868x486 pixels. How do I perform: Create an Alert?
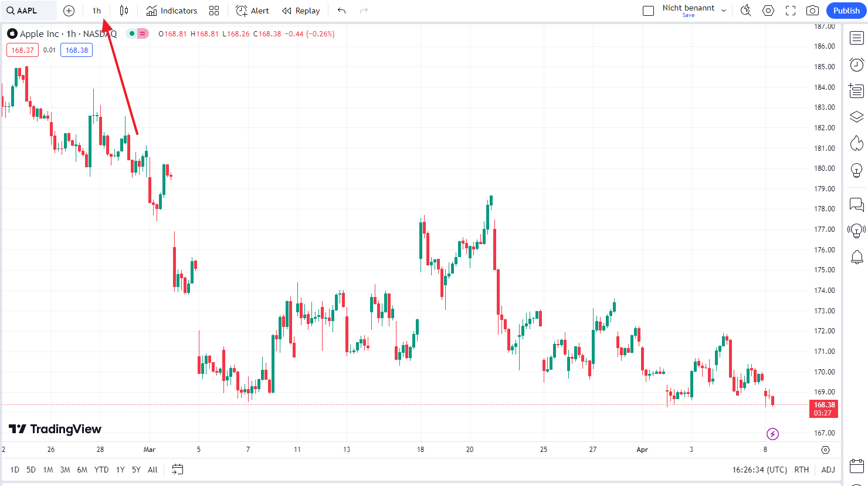tap(252, 11)
